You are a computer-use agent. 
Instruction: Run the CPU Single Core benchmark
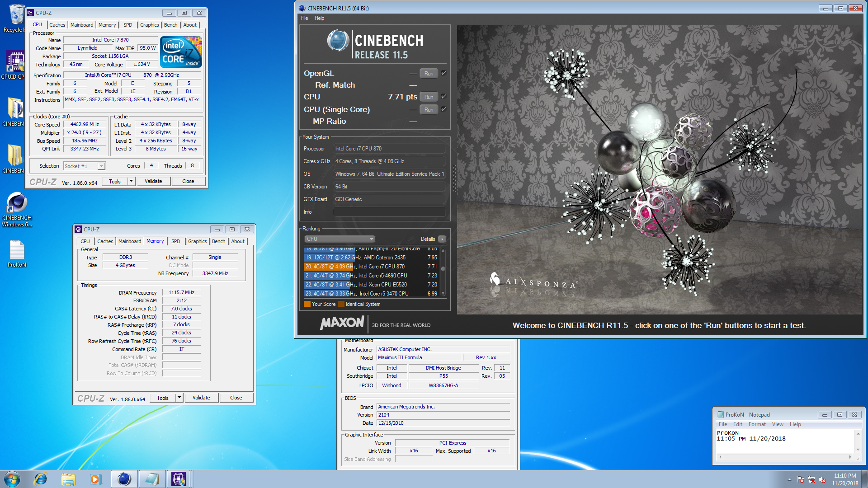click(x=429, y=109)
